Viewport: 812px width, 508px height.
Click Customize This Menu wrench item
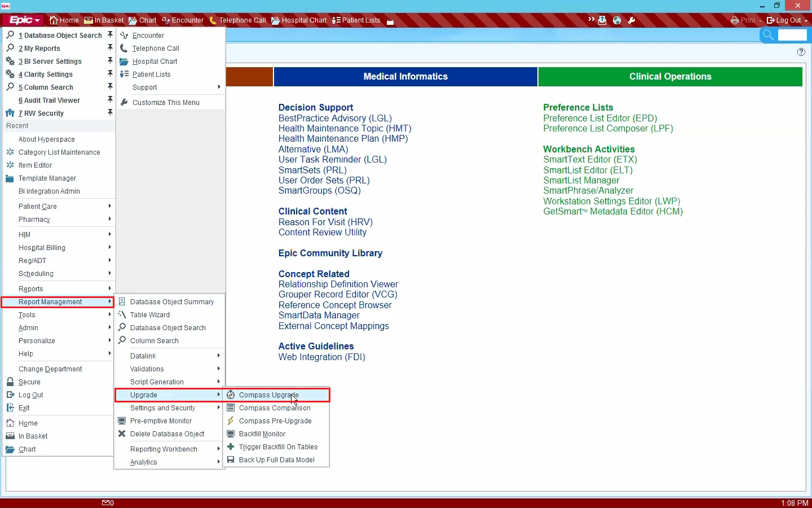(x=166, y=103)
